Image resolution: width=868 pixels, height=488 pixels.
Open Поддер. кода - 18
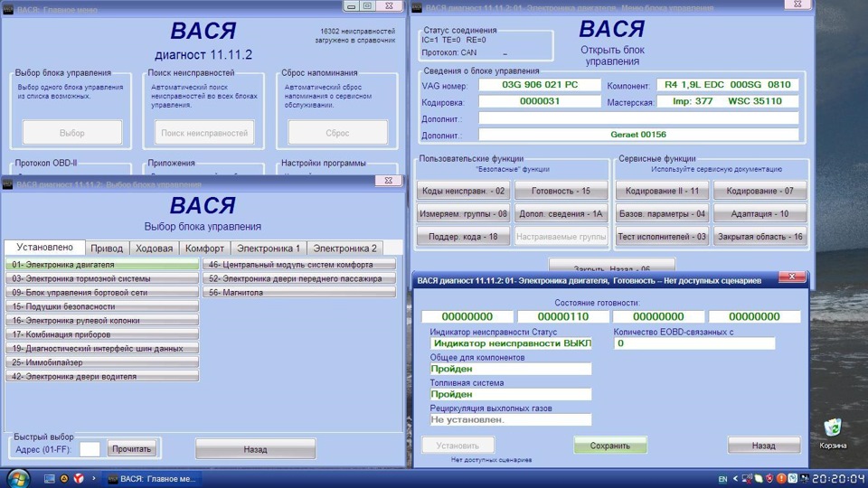pos(463,236)
